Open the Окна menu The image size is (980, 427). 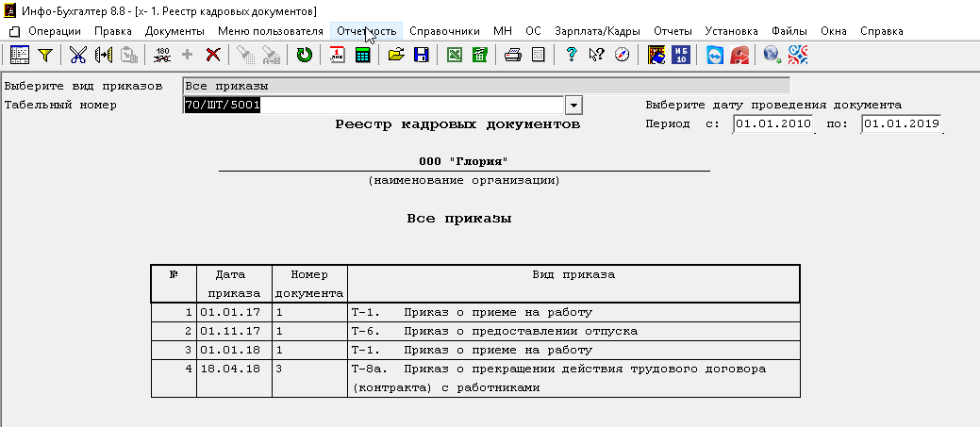835,31
